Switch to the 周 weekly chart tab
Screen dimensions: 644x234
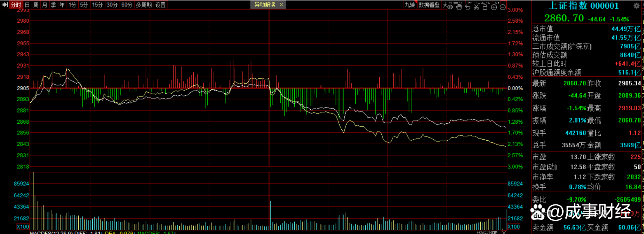pyautogui.click(x=36, y=5)
